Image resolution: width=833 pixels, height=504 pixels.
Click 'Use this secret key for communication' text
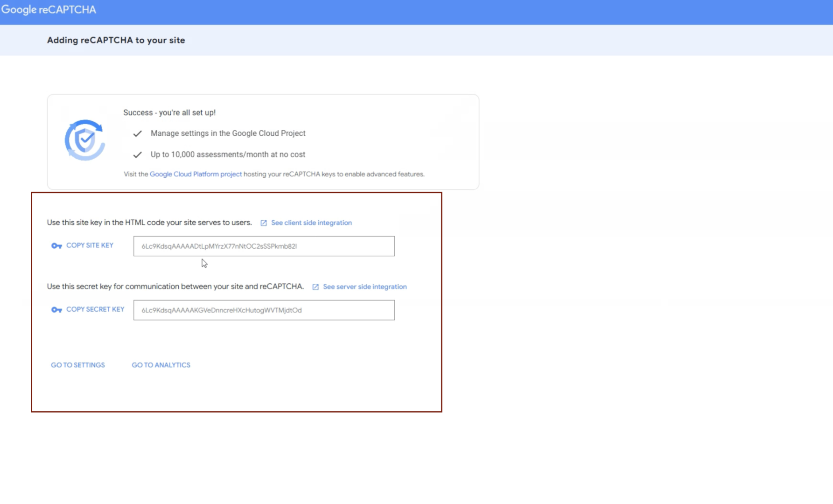pos(175,287)
